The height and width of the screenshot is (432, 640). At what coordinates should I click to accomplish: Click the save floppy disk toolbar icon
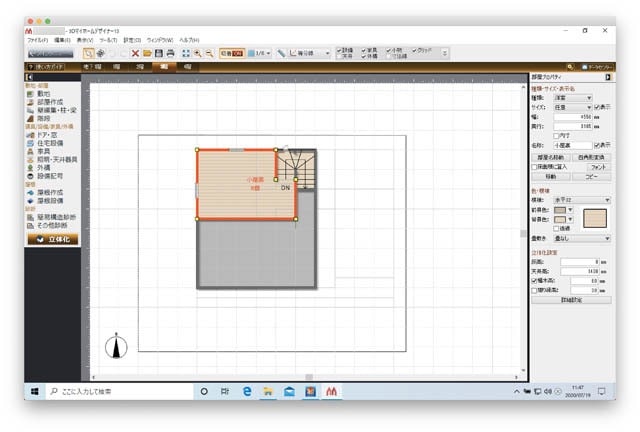[158, 52]
